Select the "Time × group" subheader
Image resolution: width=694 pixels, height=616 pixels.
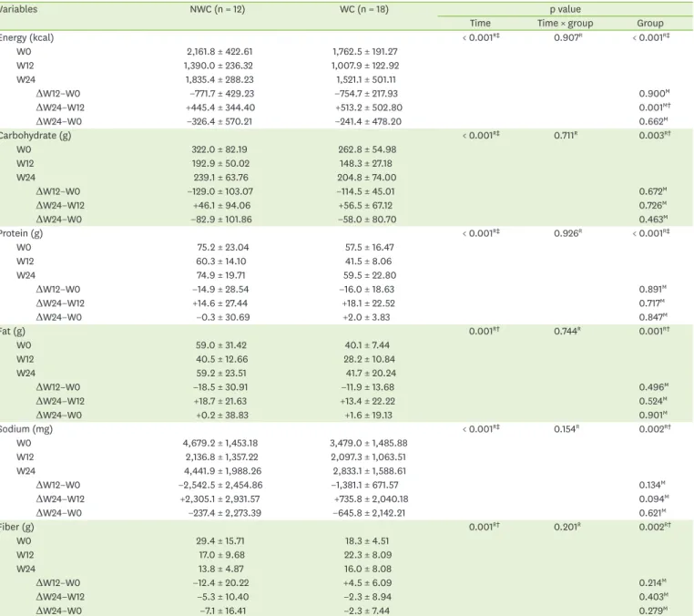[x=566, y=24]
